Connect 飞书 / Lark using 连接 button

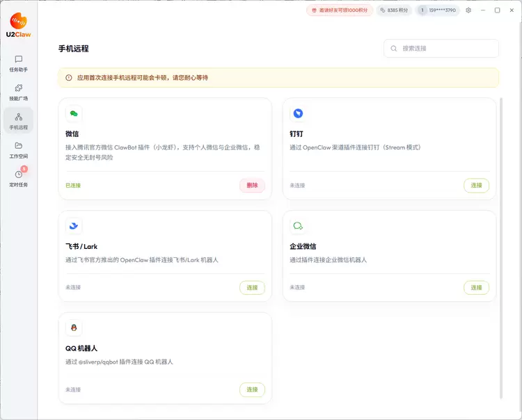252,287
